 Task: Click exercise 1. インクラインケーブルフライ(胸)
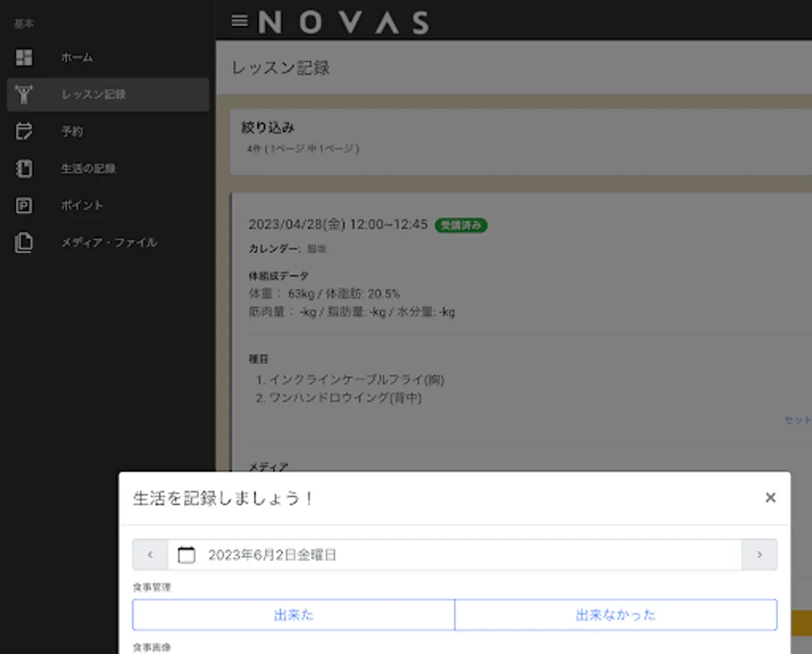(350, 380)
